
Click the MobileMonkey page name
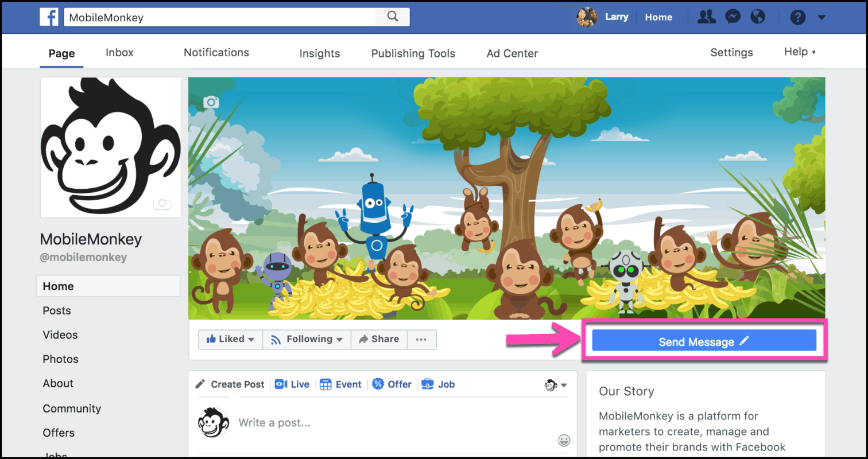click(x=91, y=239)
